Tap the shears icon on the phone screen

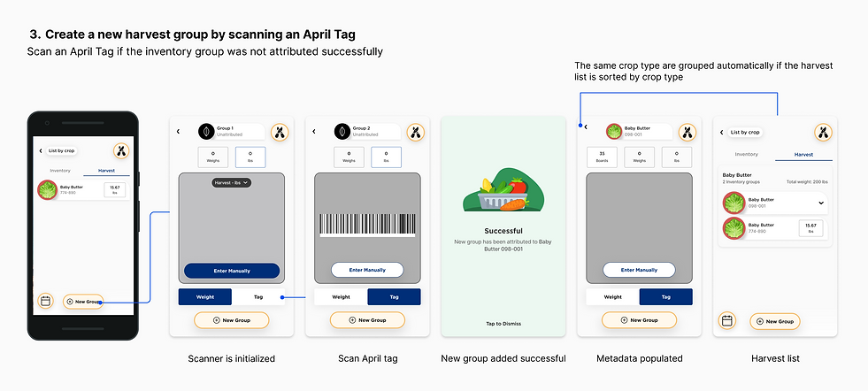click(x=121, y=150)
